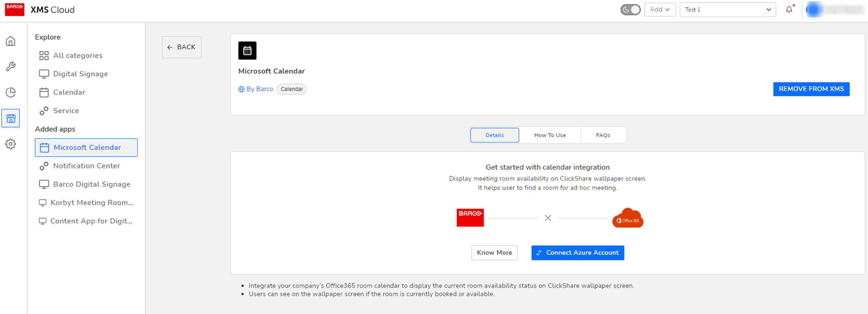Click the Barco logo in top bar
The height and width of the screenshot is (314, 868).
tap(15, 9)
